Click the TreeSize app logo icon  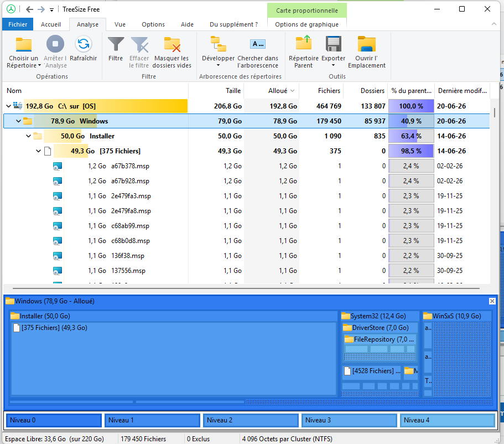11,9
